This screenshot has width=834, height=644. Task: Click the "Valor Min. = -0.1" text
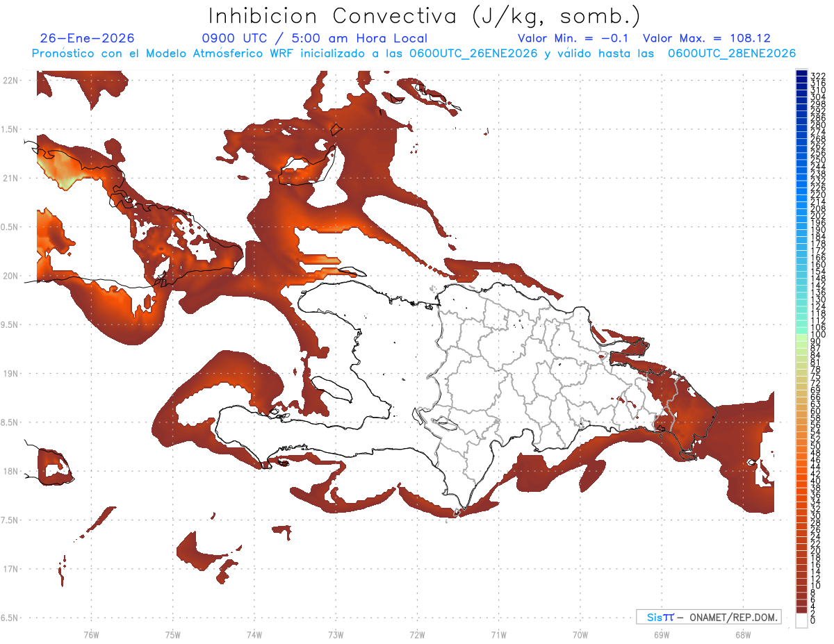[x=573, y=38]
